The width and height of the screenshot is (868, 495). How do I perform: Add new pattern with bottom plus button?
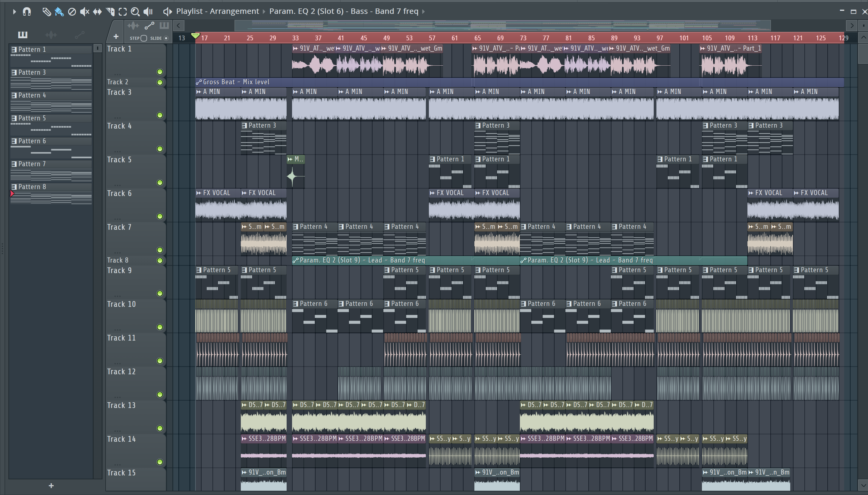pyautogui.click(x=51, y=485)
